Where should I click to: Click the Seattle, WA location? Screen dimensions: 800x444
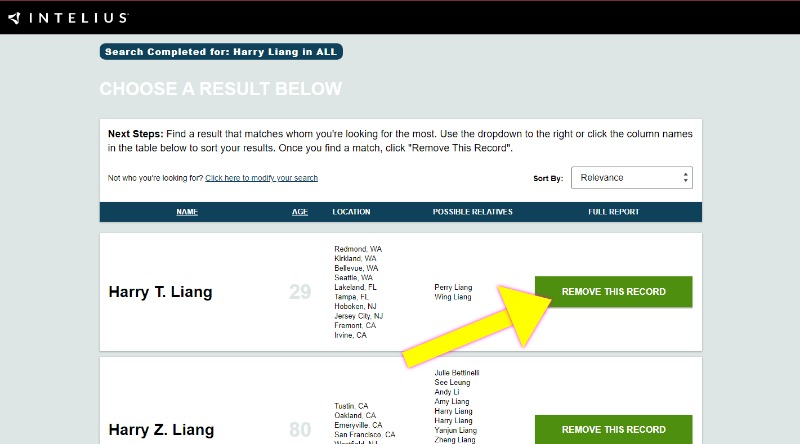click(x=354, y=278)
